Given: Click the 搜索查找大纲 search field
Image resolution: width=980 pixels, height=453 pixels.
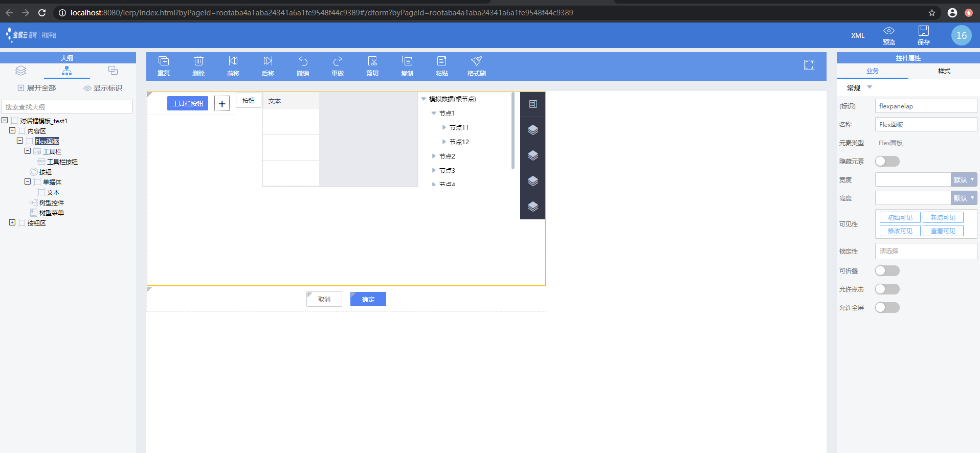Looking at the screenshot, I should [67, 107].
